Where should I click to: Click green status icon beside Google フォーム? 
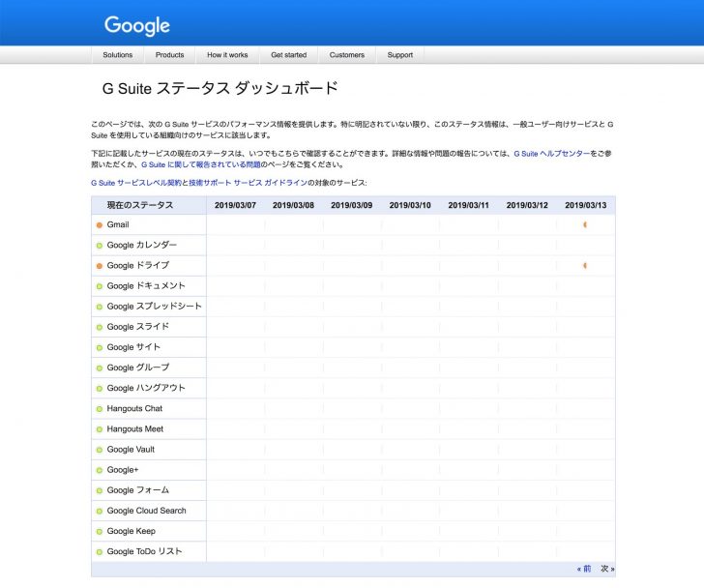[x=100, y=490]
